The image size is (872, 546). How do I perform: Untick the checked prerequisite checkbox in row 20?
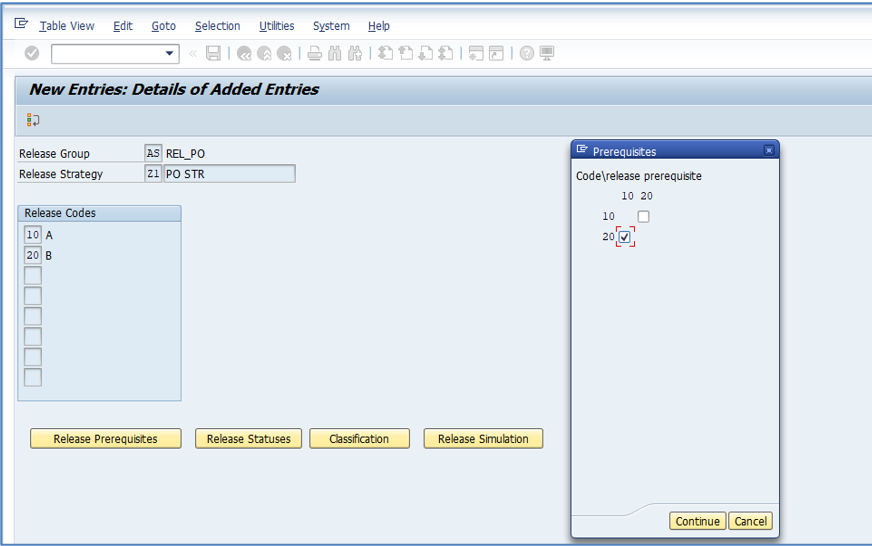[625, 237]
